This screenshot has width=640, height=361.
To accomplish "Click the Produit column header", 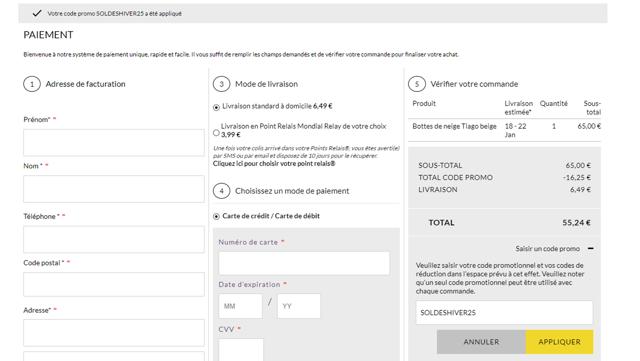I will tap(424, 104).
